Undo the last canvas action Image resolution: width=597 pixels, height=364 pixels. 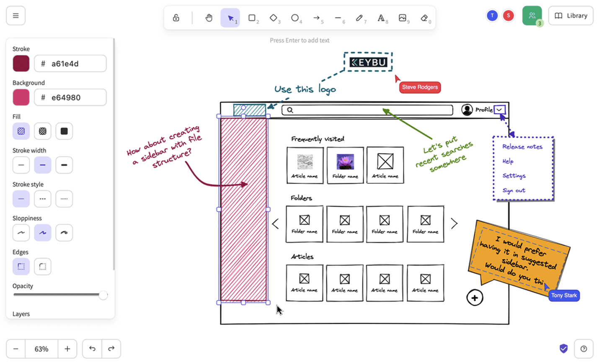coord(92,349)
